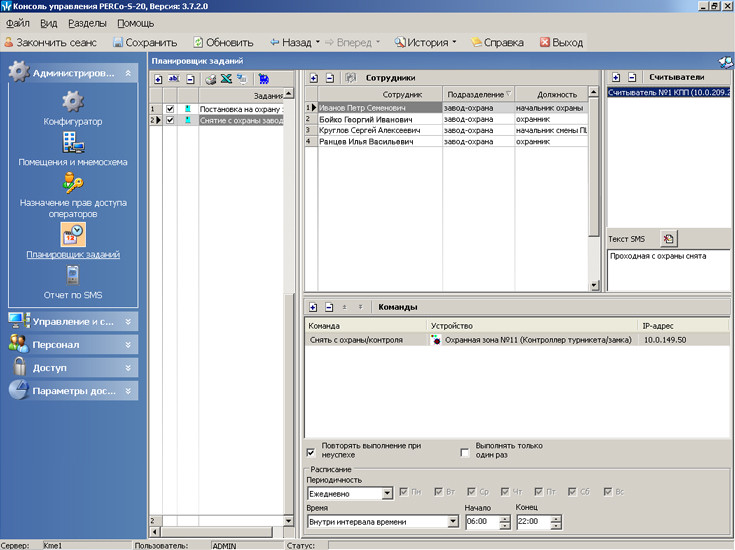Image resolution: width=735 pixels, height=550 pixels.
Task: Open the Периодичность Ежедневно dropdown
Action: [387, 493]
